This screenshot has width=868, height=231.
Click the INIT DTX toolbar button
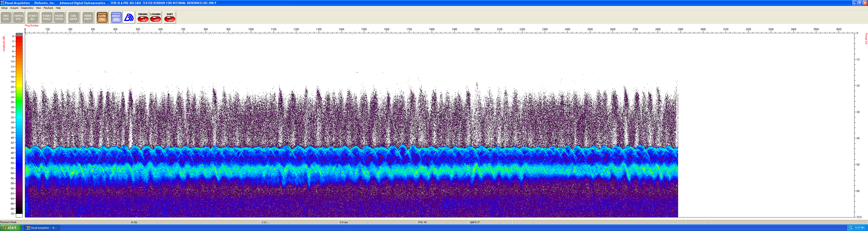point(6,18)
